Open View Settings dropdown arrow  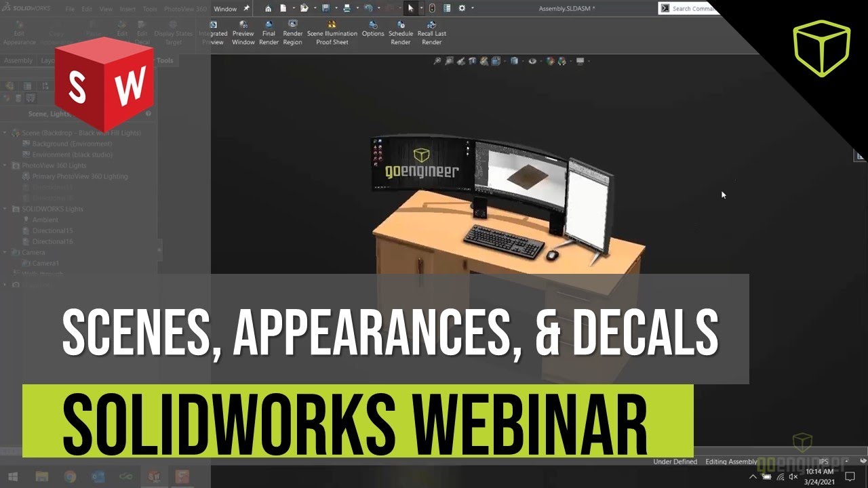coord(589,60)
